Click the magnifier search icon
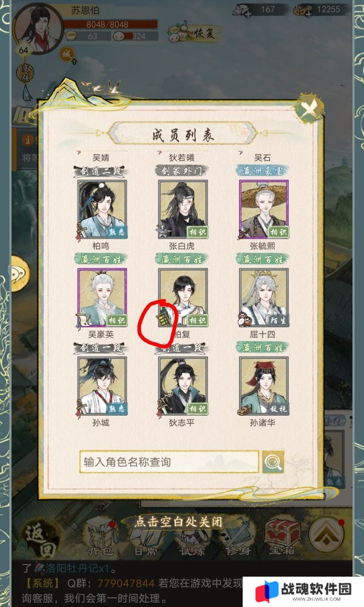The width and height of the screenshot is (364, 607). click(x=273, y=461)
